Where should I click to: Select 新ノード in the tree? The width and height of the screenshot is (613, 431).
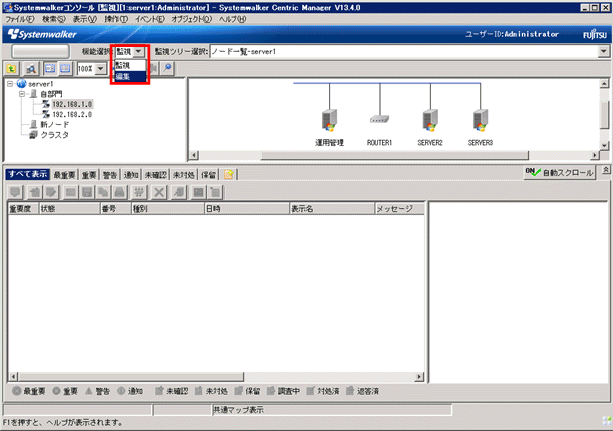tap(55, 124)
